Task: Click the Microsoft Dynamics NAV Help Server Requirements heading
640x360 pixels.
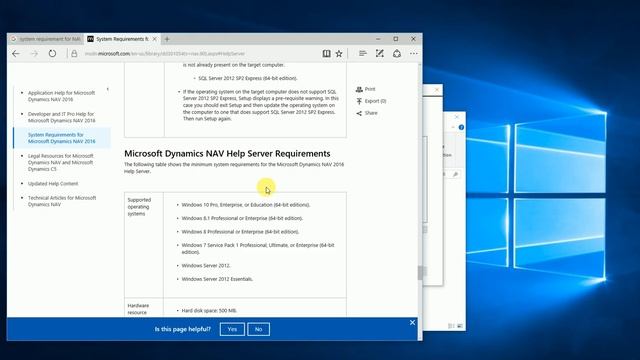Action: pos(227,153)
